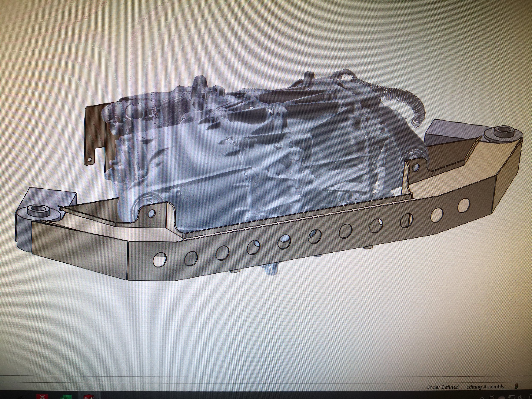Click the Under Defined status text

coord(442,387)
